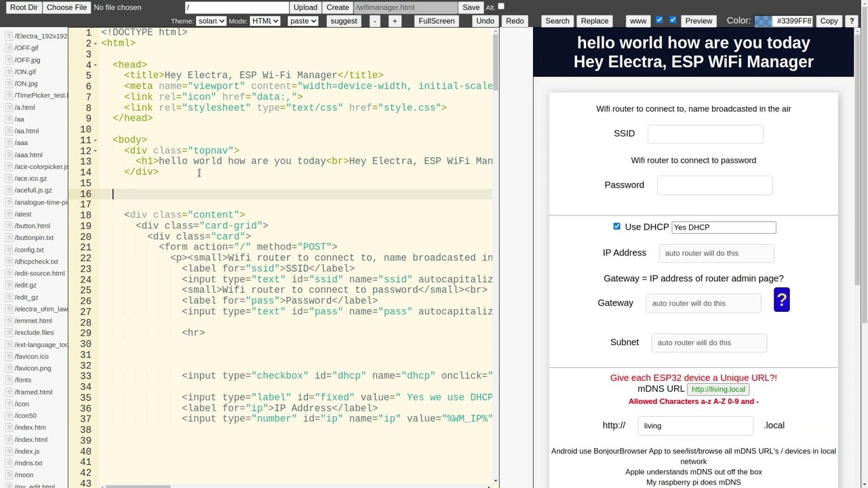Click the Create button
868x488 pixels.
click(338, 7)
